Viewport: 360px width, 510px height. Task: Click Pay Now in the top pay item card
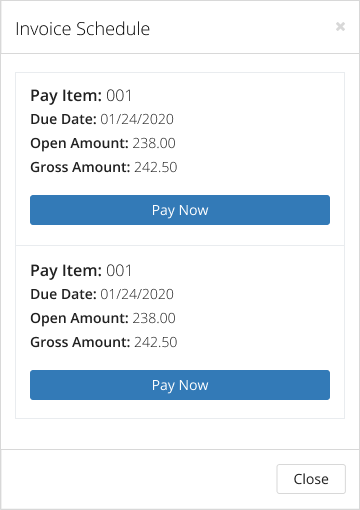point(180,210)
